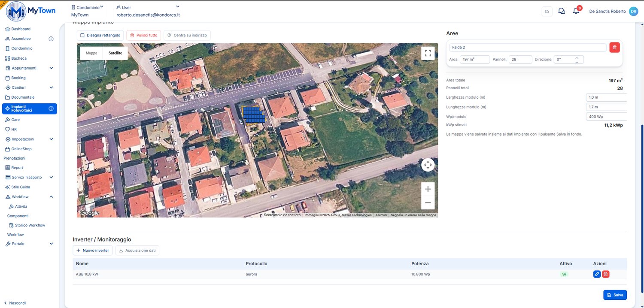The image size is (644, 308).
Task: Switch map to Mappa view
Action: 91,53
